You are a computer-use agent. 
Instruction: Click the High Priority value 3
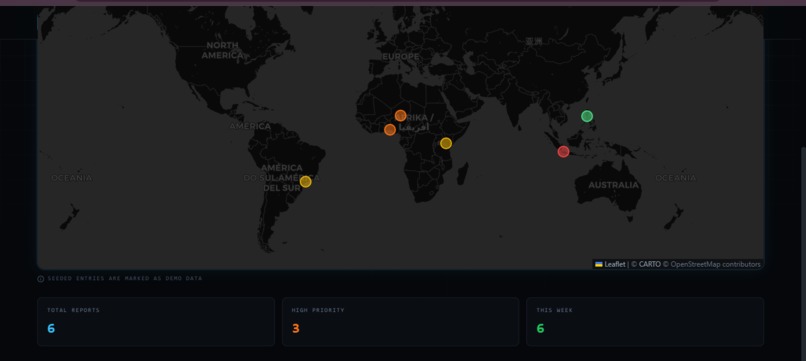pyautogui.click(x=296, y=329)
